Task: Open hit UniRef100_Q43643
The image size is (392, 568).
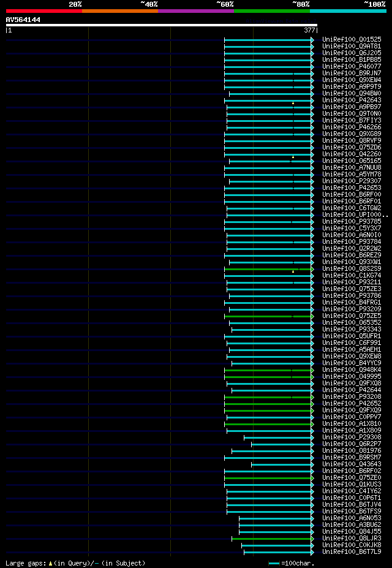Action: click(x=352, y=464)
